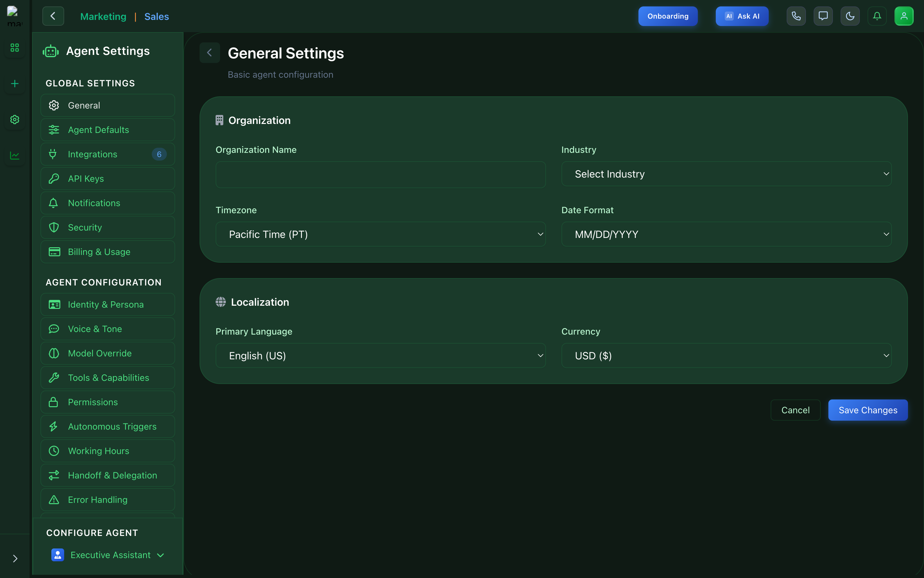Viewport: 924px width, 578px height.
Task: Click the Voice & Tone chat bubble icon
Action: [x=54, y=329]
